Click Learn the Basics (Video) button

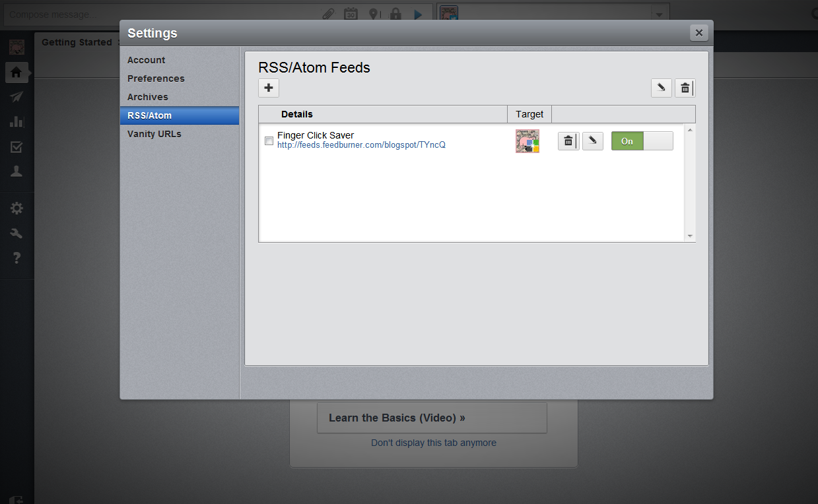(432, 418)
